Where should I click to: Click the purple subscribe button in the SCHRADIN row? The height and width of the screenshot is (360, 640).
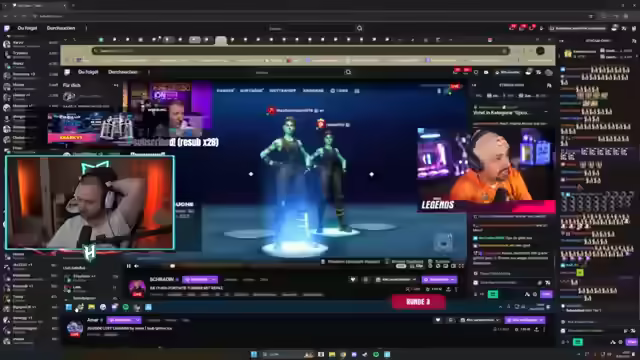pos(440,280)
